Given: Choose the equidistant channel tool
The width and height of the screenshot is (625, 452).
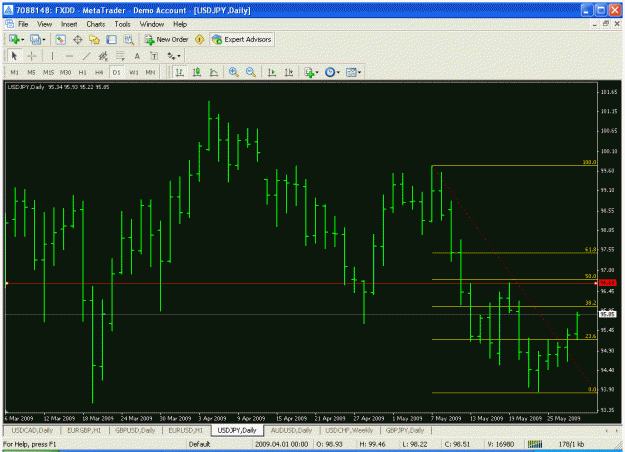Looking at the screenshot, I should [x=103, y=56].
